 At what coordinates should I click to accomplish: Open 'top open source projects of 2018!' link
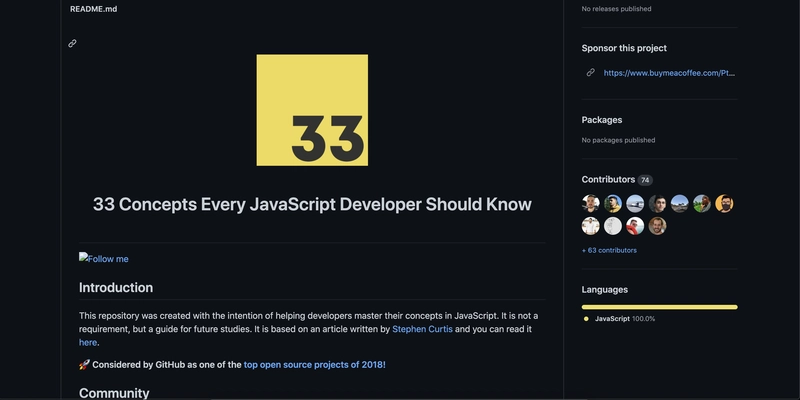[x=314, y=365]
